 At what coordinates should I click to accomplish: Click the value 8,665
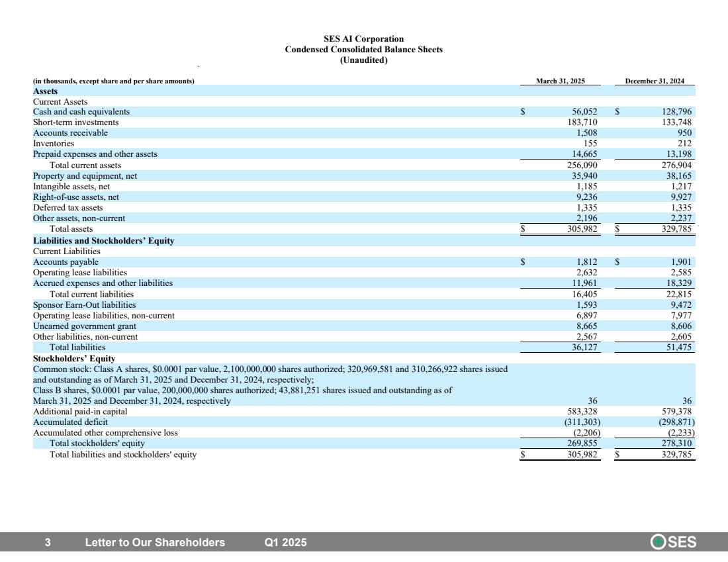click(587, 326)
